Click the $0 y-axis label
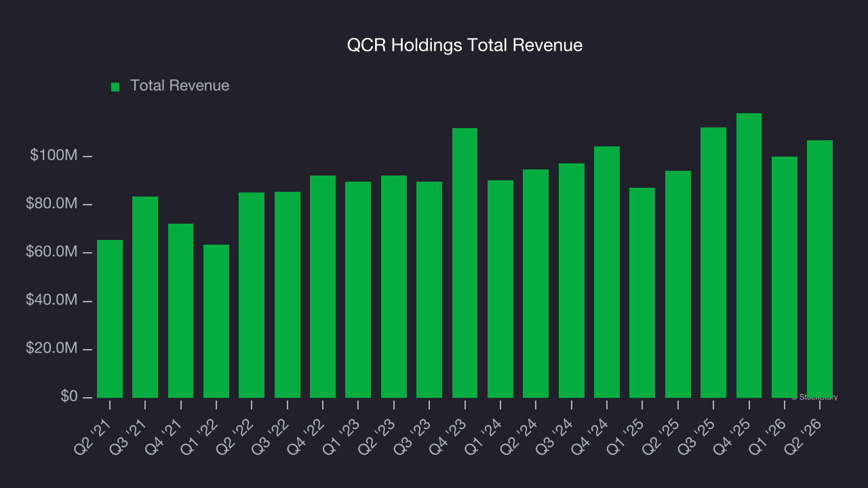 [68, 396]
